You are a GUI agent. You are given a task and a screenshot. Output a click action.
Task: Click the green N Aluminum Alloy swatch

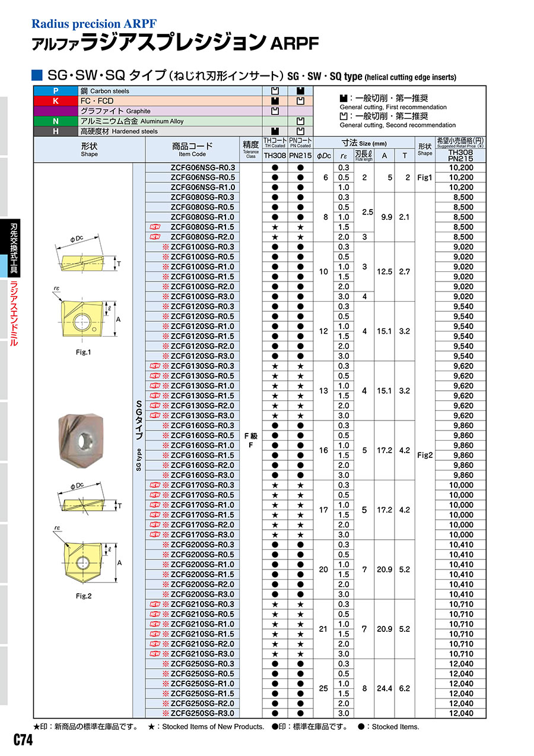56,121
